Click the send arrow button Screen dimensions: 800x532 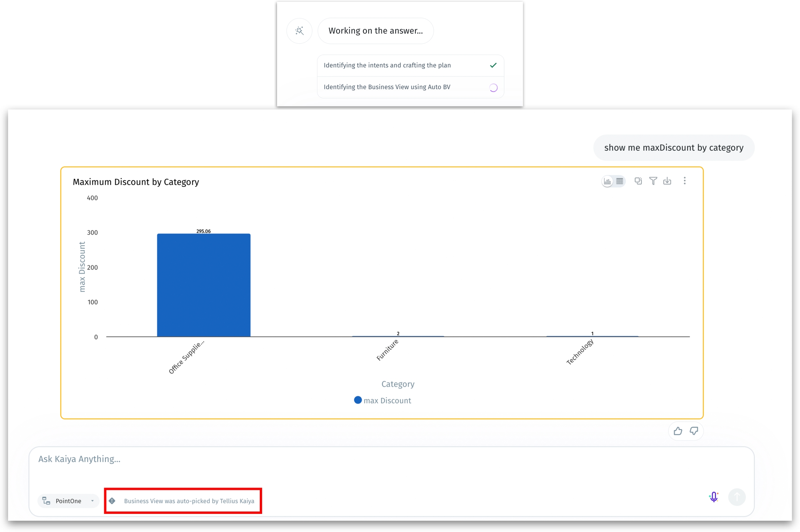(737, 497)
